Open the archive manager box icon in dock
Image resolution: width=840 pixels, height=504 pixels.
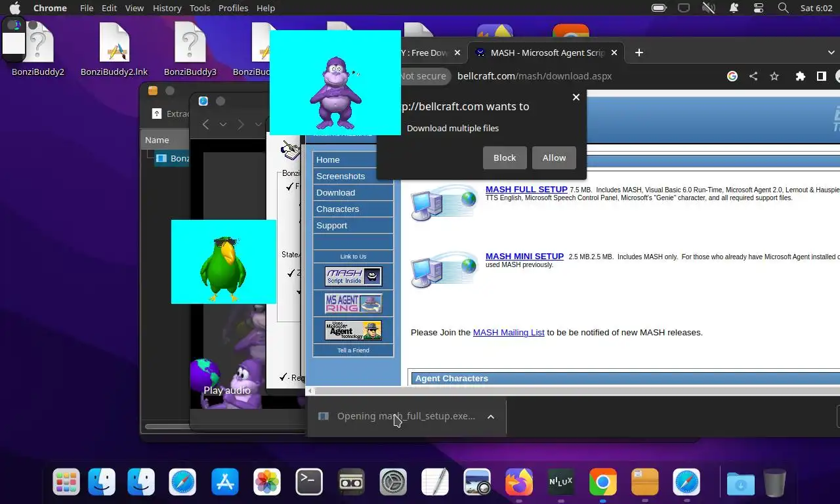[645, 483]
